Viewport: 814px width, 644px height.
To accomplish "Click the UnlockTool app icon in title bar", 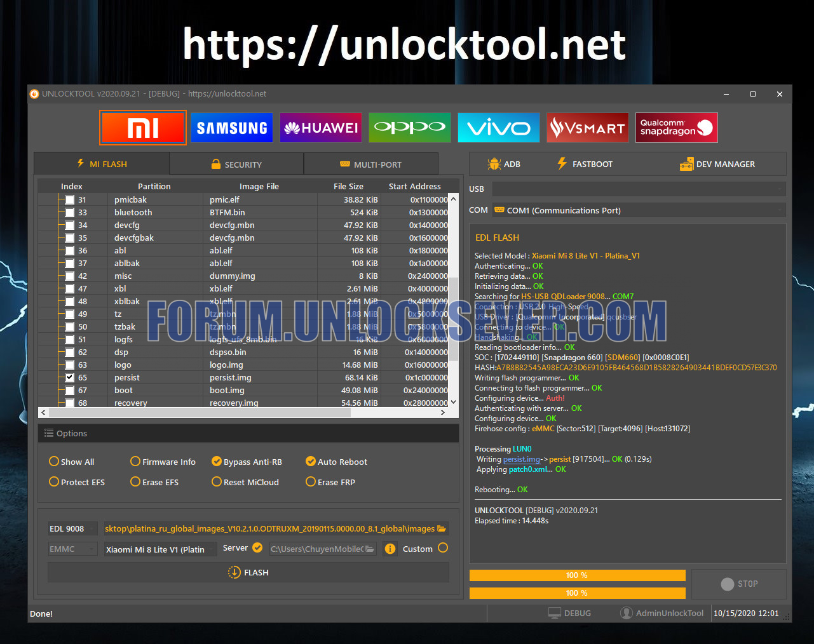I will 34,94.
